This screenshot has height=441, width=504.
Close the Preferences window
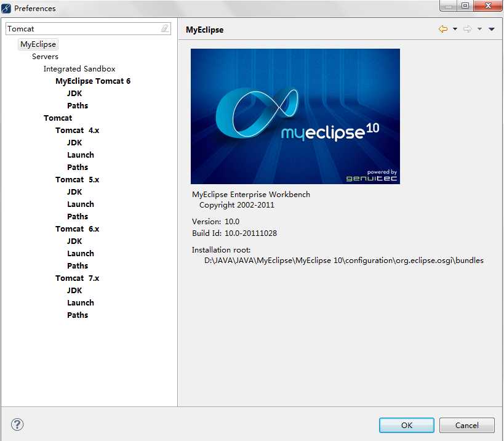point(487,6)
